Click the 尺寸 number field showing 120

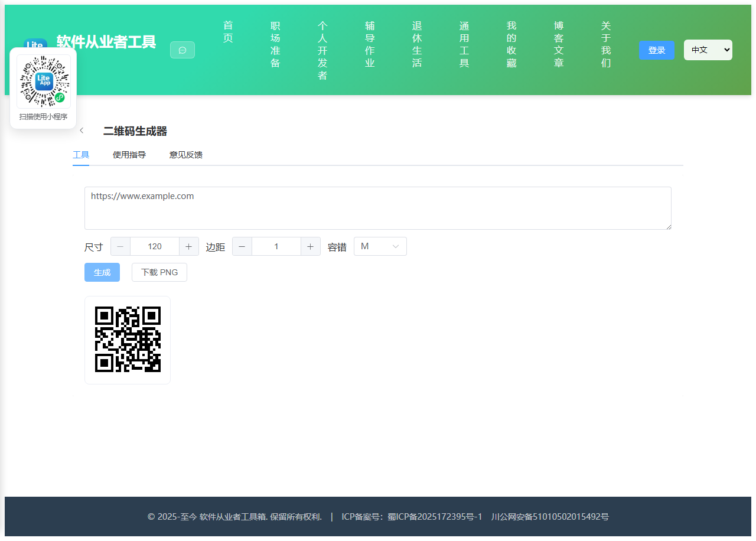pyautogui.click(x=155, y=246)
